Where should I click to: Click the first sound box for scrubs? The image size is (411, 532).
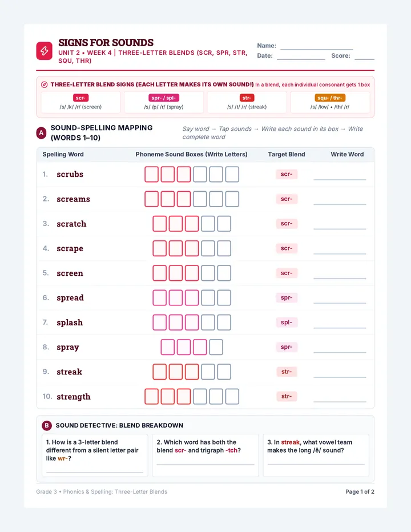pos(151,174)
